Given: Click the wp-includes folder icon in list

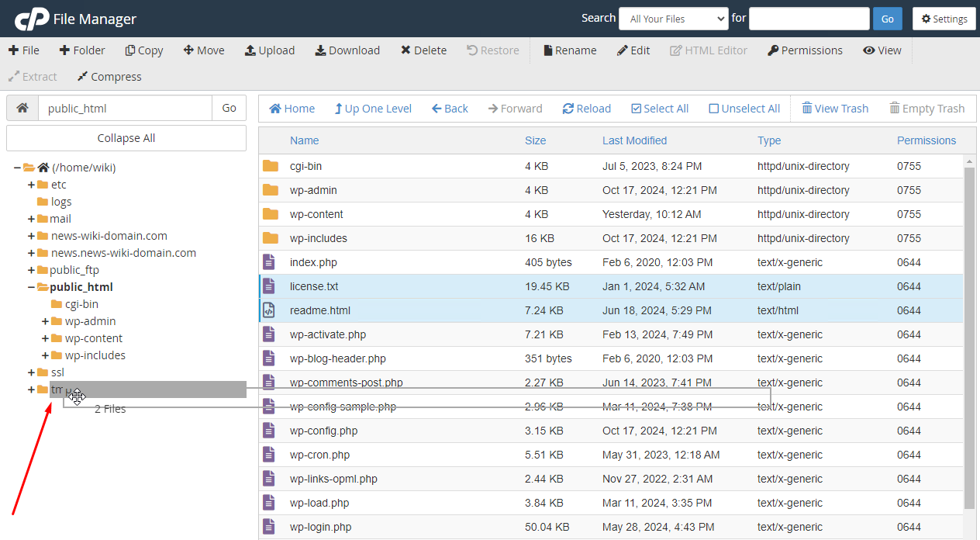Looking at the screenshot, I should [270, 238].
